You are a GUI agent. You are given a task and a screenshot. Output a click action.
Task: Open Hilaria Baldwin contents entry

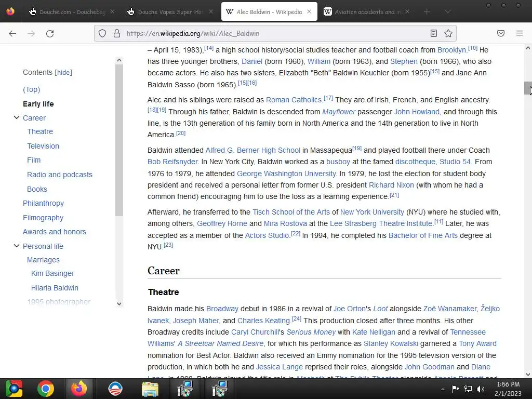coord(55,288)
